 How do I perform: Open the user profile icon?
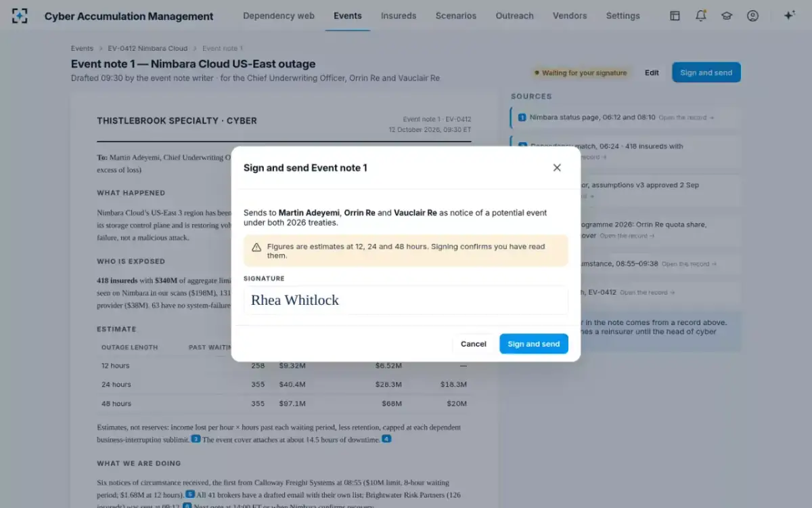[752, 16]
